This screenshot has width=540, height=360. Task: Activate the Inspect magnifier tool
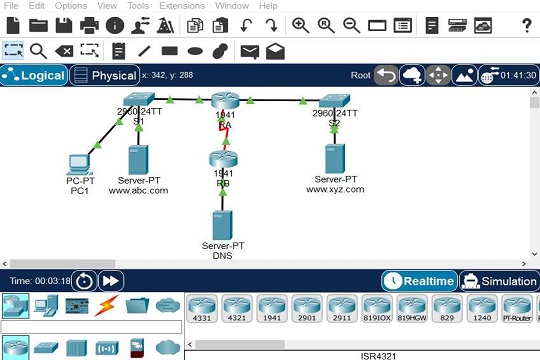(x=38, y=51)
